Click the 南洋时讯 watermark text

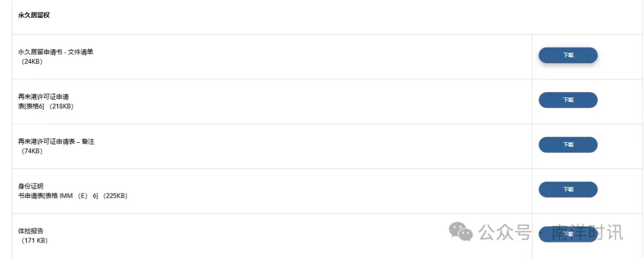pos(587,232)
